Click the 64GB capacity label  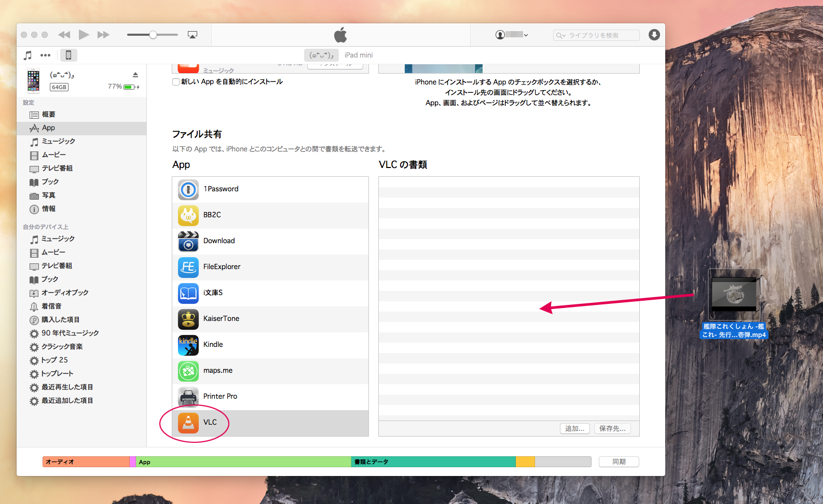pyautogui.click(x=59, y=87)
